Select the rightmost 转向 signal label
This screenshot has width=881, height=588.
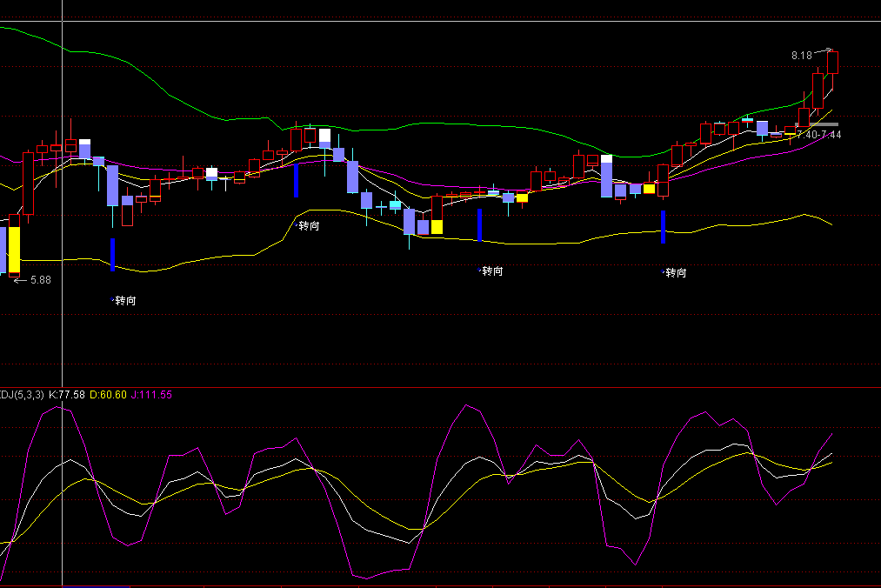pyautogui.click(x=675, y=273)
